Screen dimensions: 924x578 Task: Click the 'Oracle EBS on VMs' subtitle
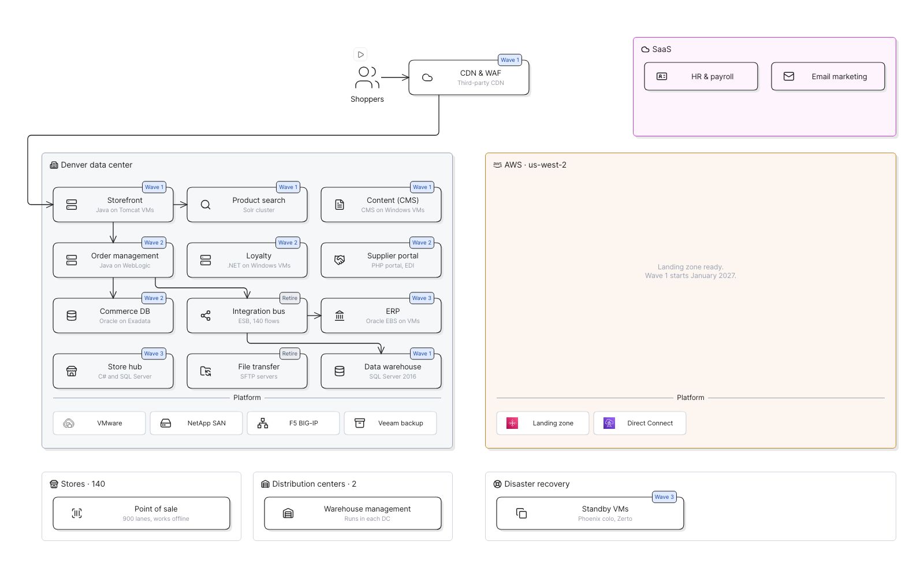tap(393, 321)
